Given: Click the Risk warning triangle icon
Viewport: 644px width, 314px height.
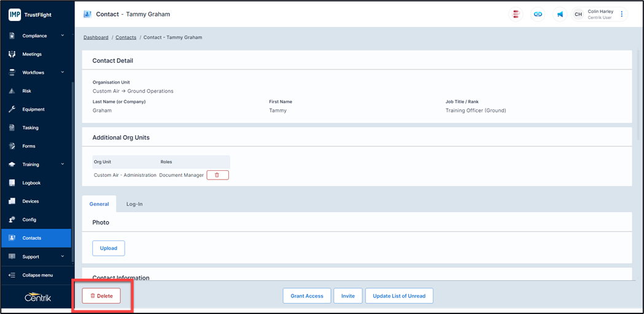Looking at the screenshot, I should (x=12, y=91).
